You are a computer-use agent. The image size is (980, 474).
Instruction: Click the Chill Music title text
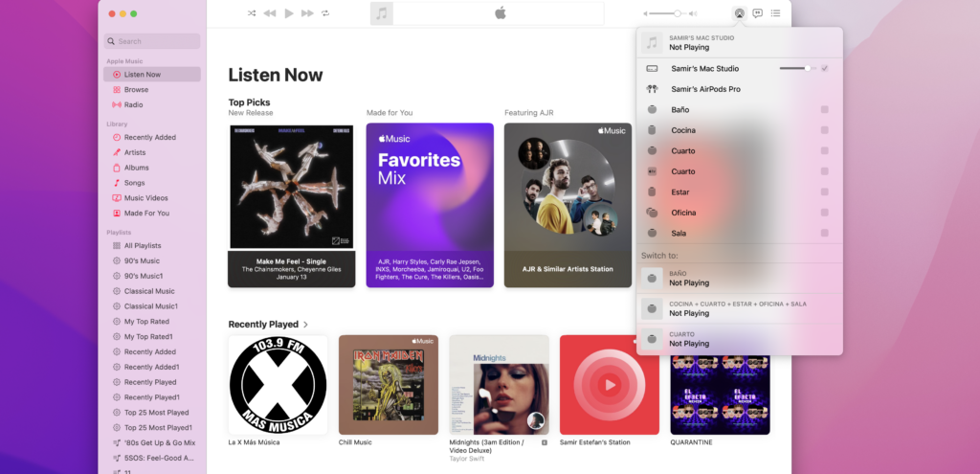click(355, 442)
